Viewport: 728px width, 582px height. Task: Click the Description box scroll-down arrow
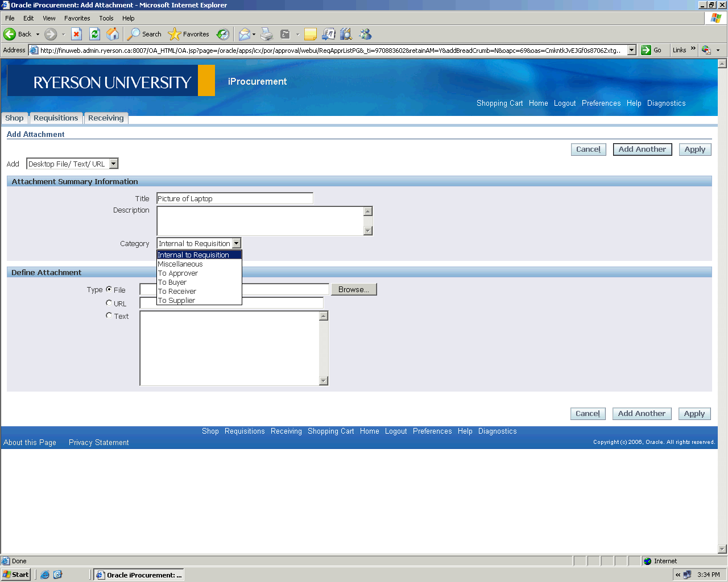[x=368, y=231]
